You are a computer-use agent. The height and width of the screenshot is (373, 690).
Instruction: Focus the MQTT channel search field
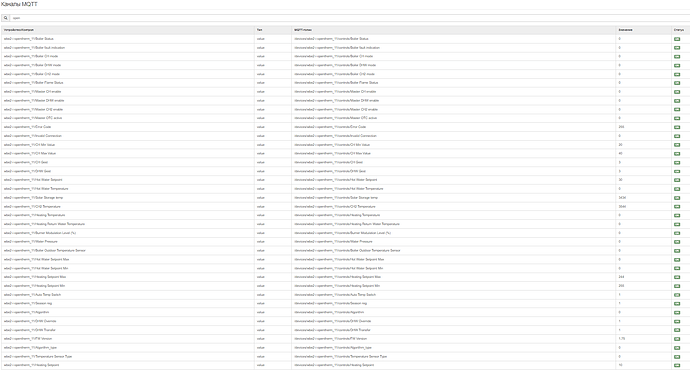[x=350, y=18]
